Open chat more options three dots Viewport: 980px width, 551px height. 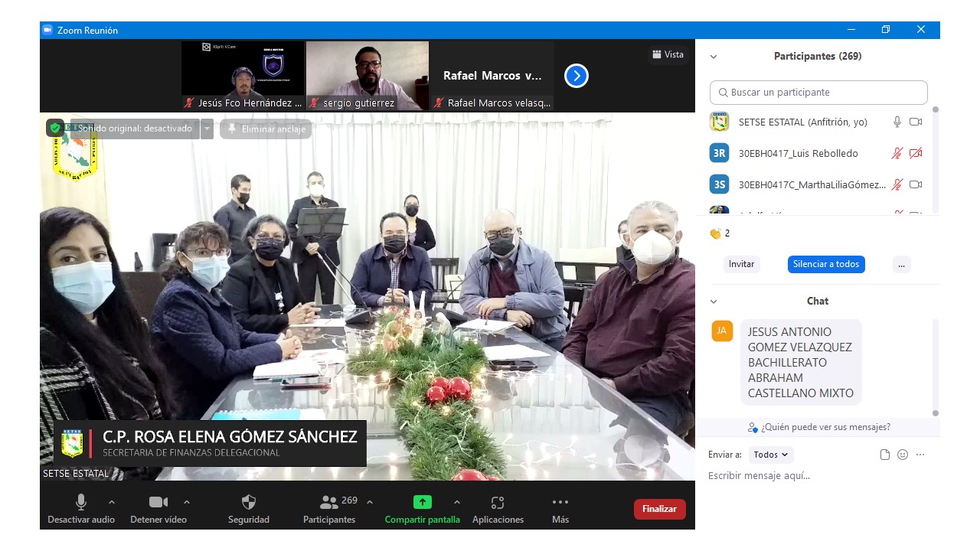click(920, 455)
